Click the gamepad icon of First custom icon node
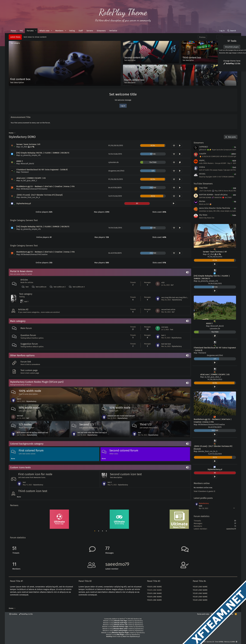Image resolution: width=246 pixels, height=644 pixels. point(13,479)
